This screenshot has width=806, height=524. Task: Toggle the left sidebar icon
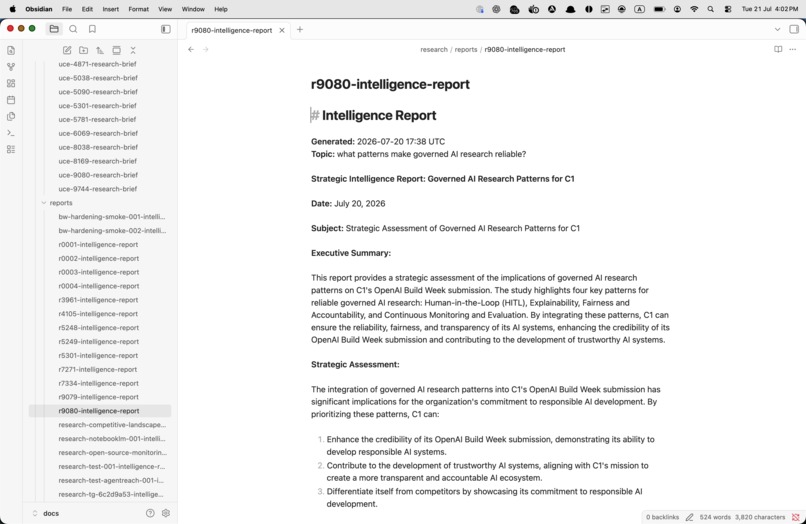pos(166,29)
